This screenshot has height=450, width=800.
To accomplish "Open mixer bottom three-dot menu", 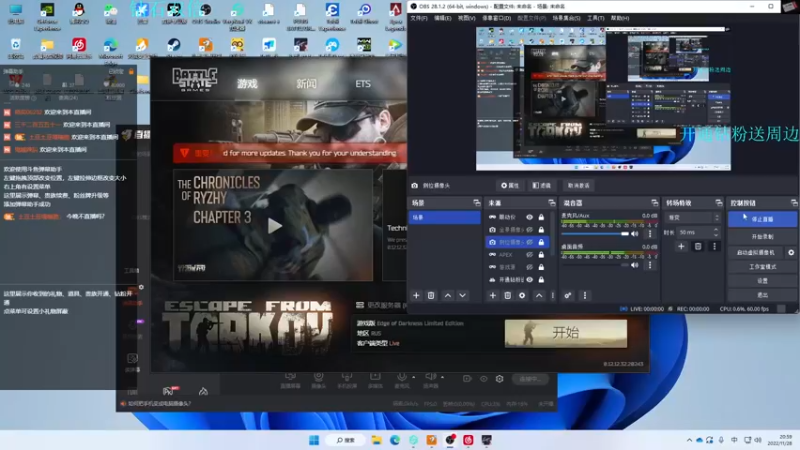I will coord(585,295).
